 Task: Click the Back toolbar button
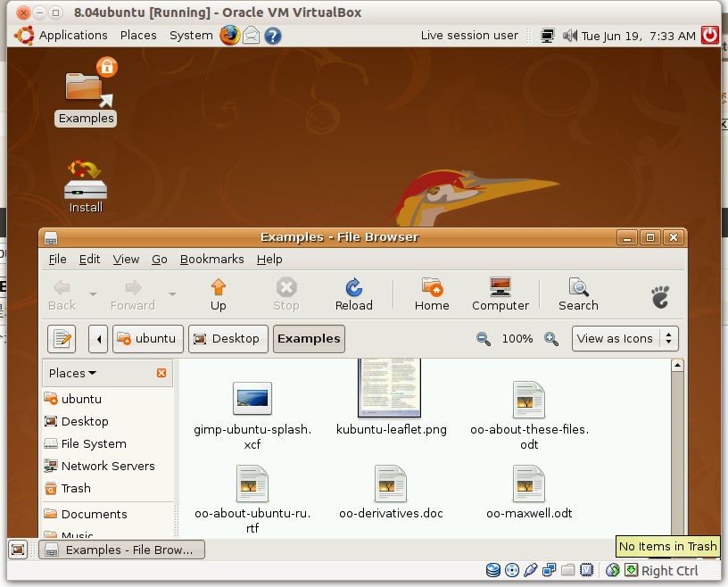click(x=62, y=294)
